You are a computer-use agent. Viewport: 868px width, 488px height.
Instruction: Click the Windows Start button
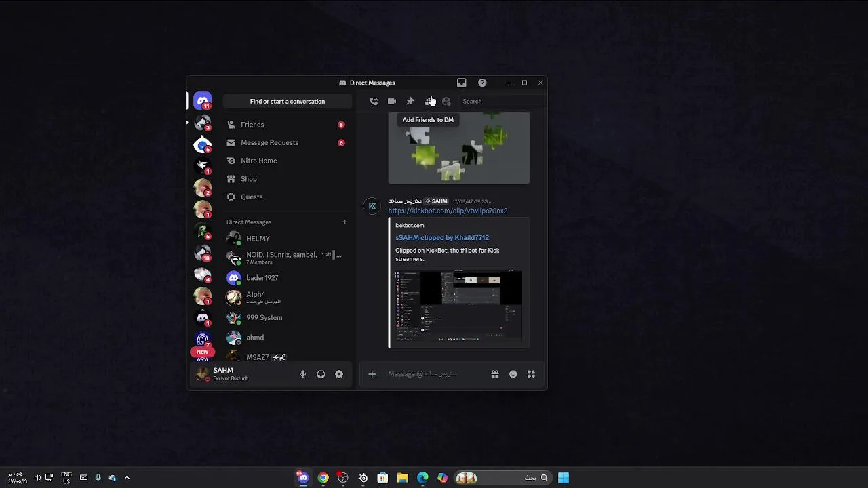(564, 478)
